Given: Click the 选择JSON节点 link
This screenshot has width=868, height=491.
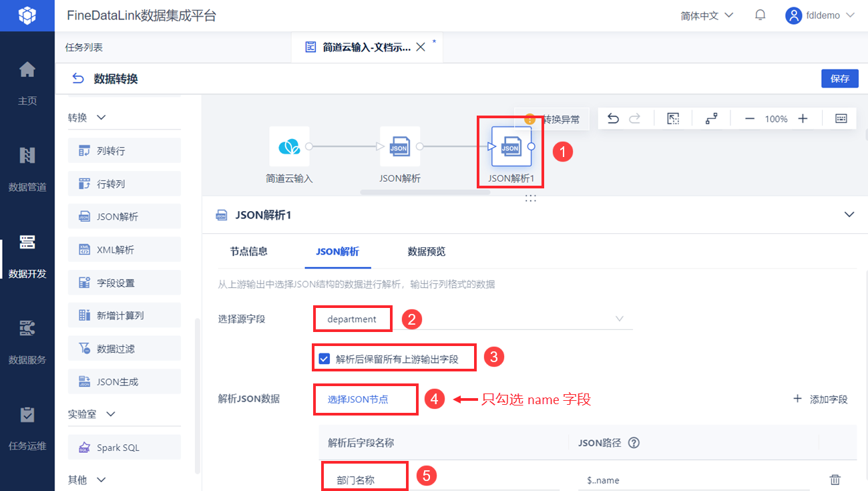Looking at the screenshot, I should click(x=358, y=399).
